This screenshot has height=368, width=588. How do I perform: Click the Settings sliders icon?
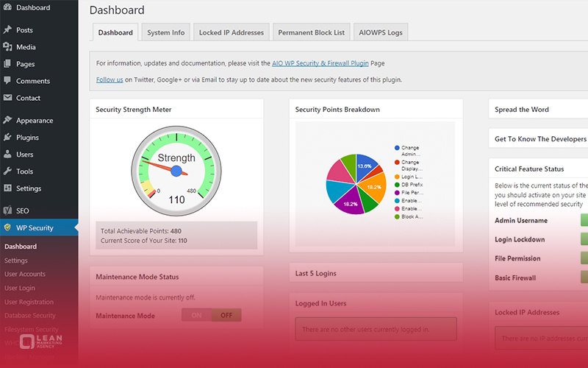point(7,188)
